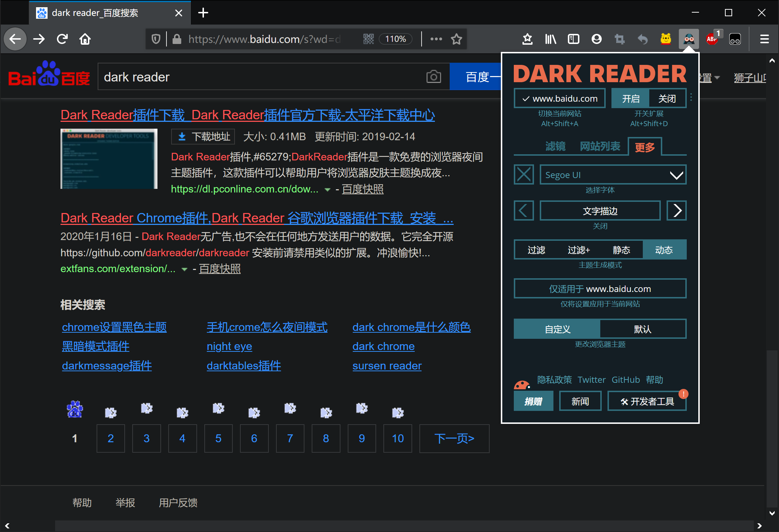The height and width of the screenshot is (532, 779).
Task: Click Baidu camera image search icon
Action: click(x=433, y=76)
